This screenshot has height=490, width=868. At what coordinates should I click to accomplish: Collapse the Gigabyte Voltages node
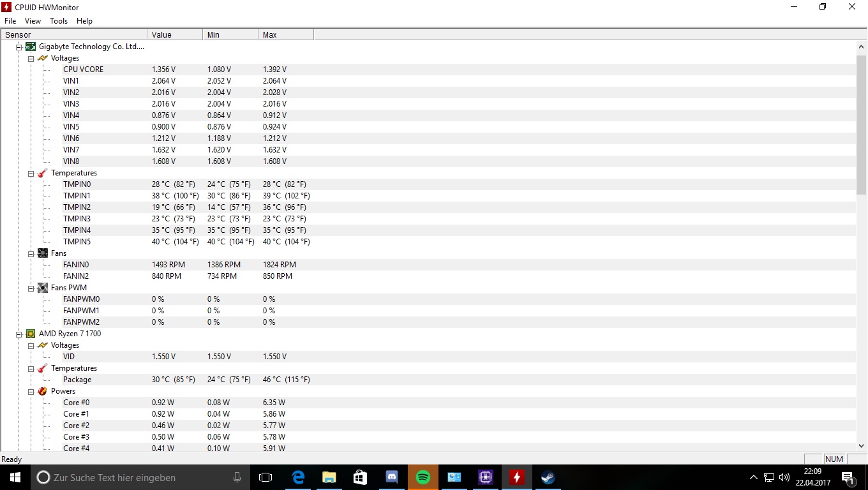(x=31, y=58)
